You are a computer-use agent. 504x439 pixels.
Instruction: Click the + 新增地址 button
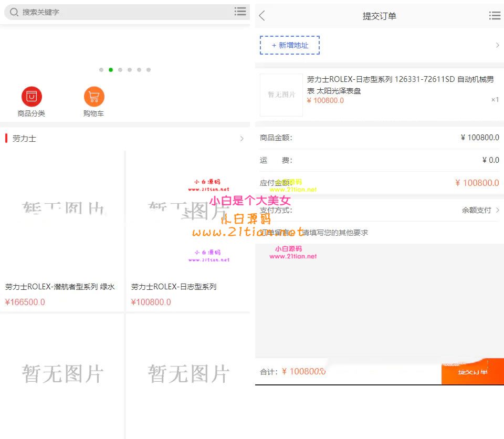[x=290, y=45]
